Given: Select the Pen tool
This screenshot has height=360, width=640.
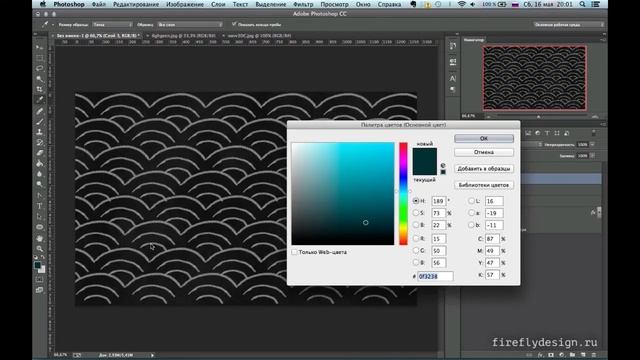Looking at the screenshot, I should click(40, 196).
